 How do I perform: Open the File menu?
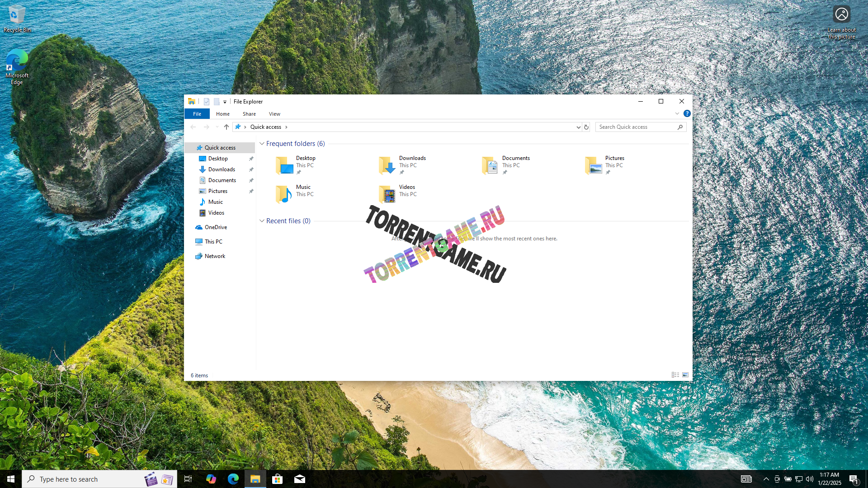[x=197, y=114]
